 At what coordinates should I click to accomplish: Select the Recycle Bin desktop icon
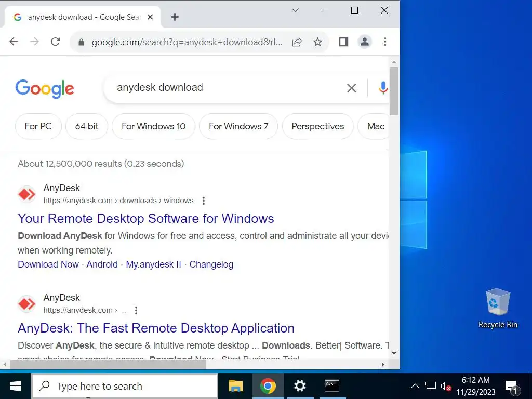click(498, 309)
